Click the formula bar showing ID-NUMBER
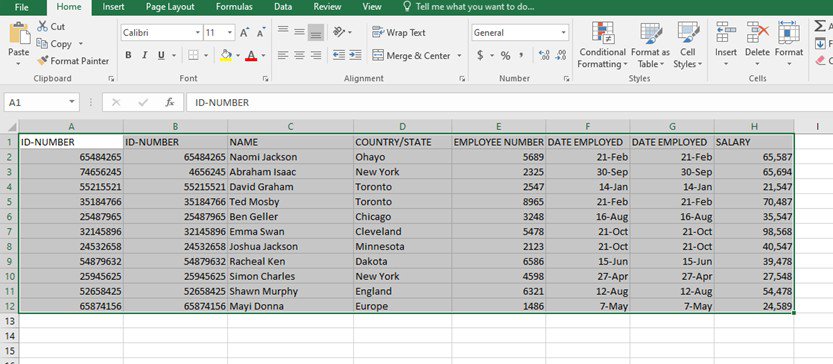The image size is (833, 364). pyautogui.click(x=509, y=103)
